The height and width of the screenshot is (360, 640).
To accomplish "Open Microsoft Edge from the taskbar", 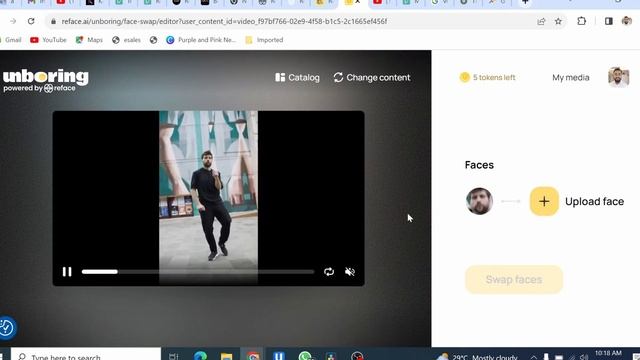I will pyautogui.click(x=200, y=356).
